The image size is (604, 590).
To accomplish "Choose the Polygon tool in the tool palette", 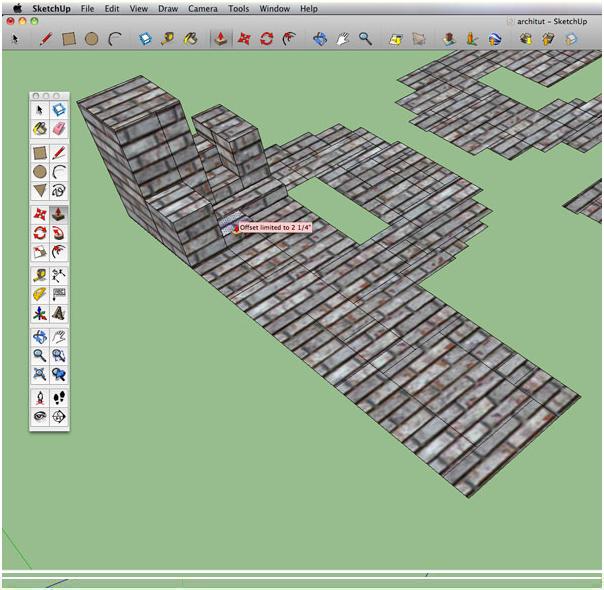I will pos(40,190).
